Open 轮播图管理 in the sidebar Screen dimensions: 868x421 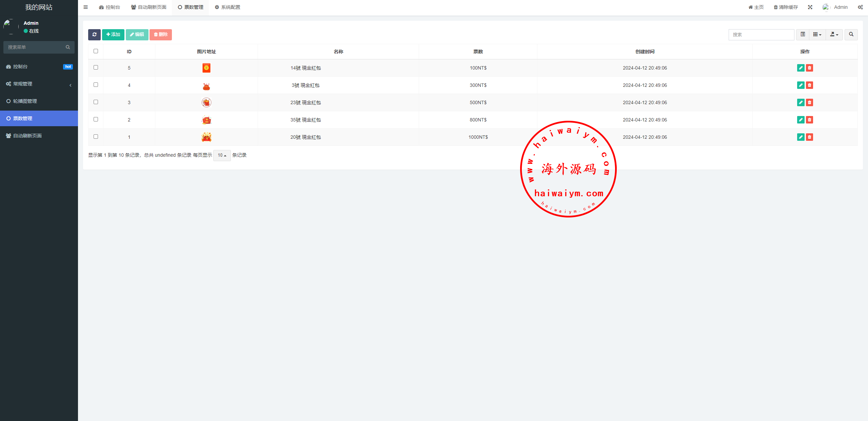tap(25, 101)
